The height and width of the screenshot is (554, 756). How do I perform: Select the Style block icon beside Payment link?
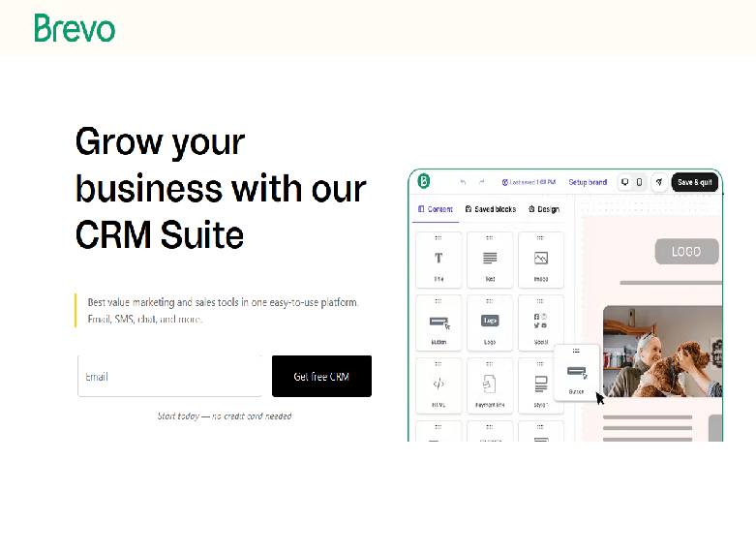[x=541, y=385]
